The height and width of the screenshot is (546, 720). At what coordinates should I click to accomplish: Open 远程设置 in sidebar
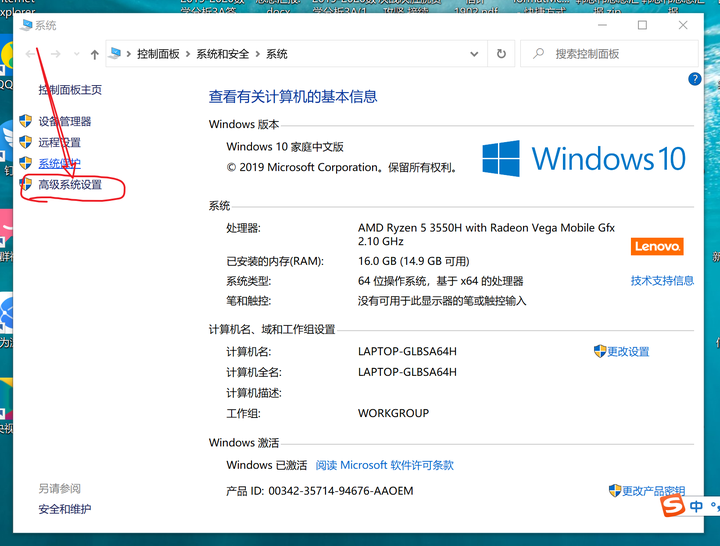(x=60, y=143)
